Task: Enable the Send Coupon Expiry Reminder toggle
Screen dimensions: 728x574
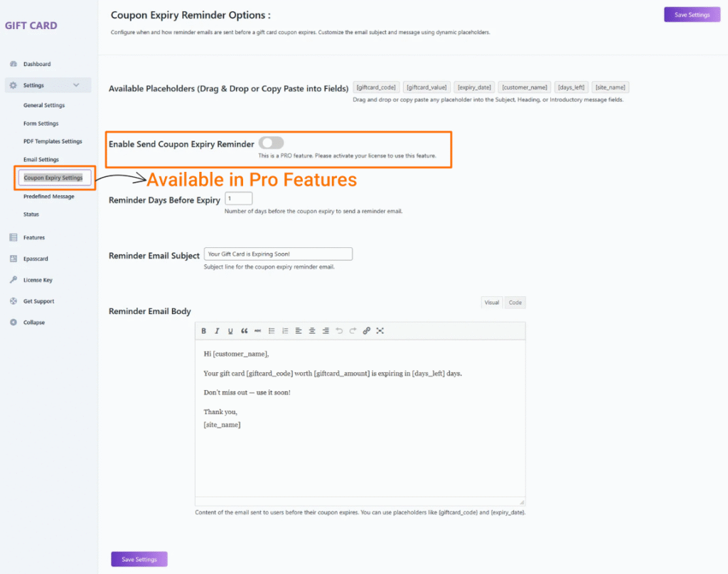Action: pyautogui.click(x=271, y=143)
